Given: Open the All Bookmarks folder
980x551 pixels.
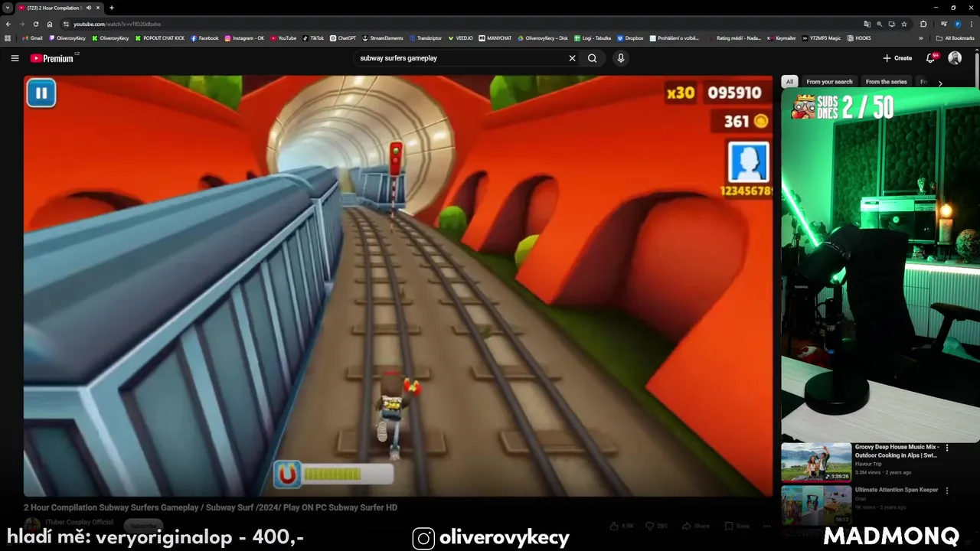Looking at the screenshot, I should (x=955, y=38).
